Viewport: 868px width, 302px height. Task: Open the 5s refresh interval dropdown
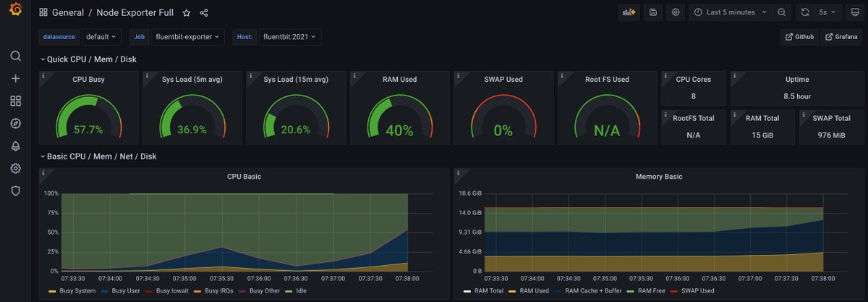827,12
